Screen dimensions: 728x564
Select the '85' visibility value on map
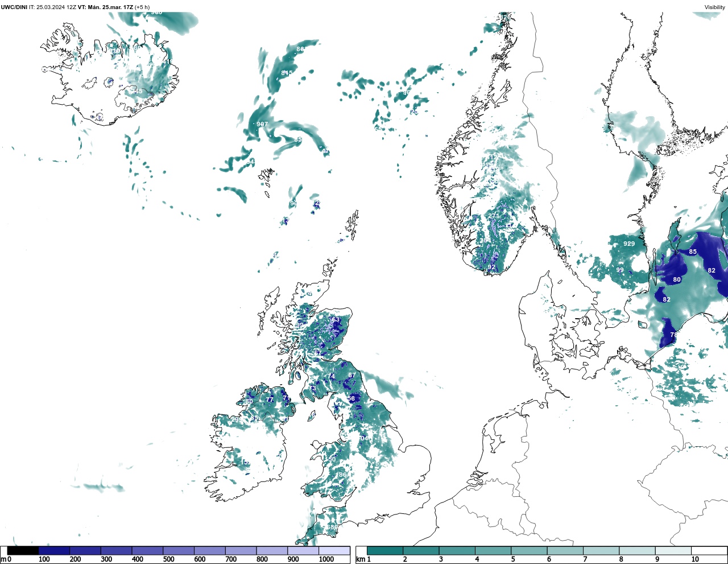tap(693, 252)
